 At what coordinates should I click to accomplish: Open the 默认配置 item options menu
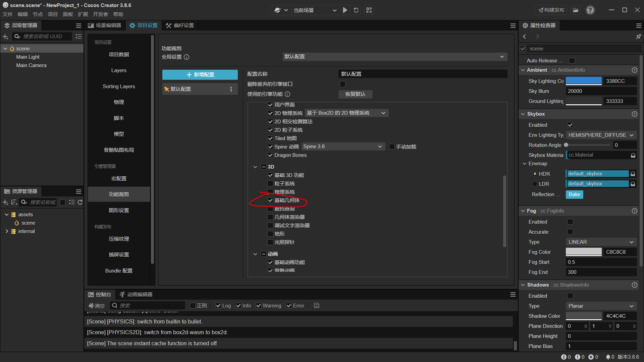pyautogui.click(x=231, y=89)
